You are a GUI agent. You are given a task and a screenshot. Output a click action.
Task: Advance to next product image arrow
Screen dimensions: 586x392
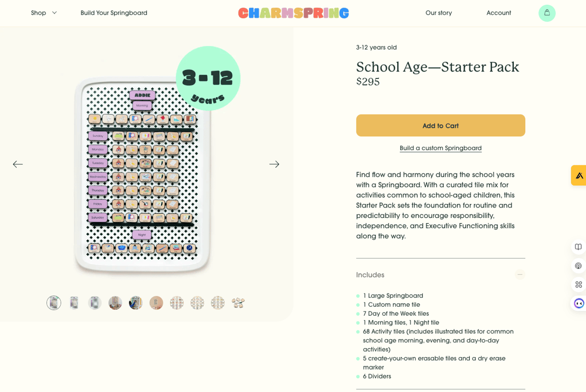[274, 164]
